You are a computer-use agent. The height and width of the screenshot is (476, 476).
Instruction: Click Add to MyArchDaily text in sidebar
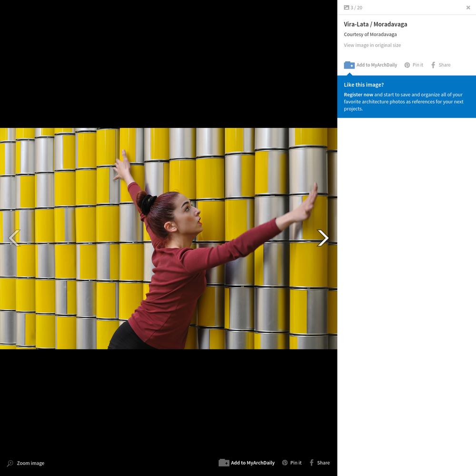(377, 65)
